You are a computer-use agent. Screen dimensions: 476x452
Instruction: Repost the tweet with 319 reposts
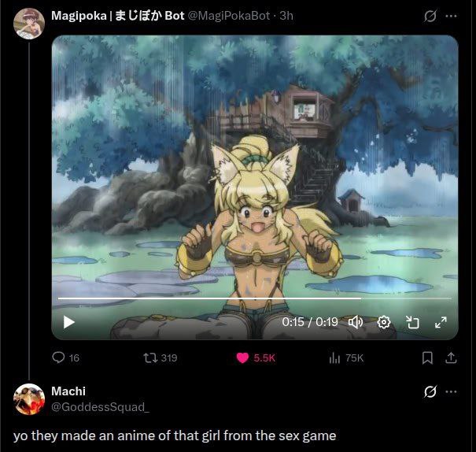coord(150,358)
